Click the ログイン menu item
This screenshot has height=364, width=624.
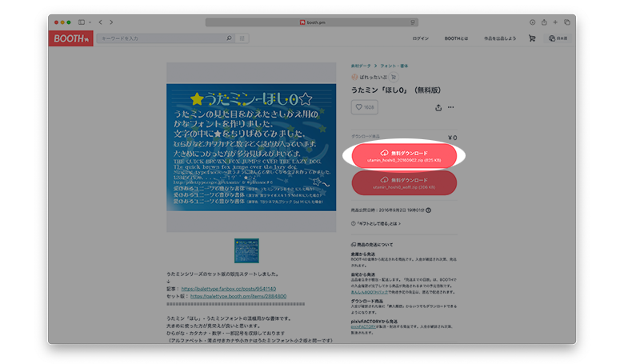(420, 38)
